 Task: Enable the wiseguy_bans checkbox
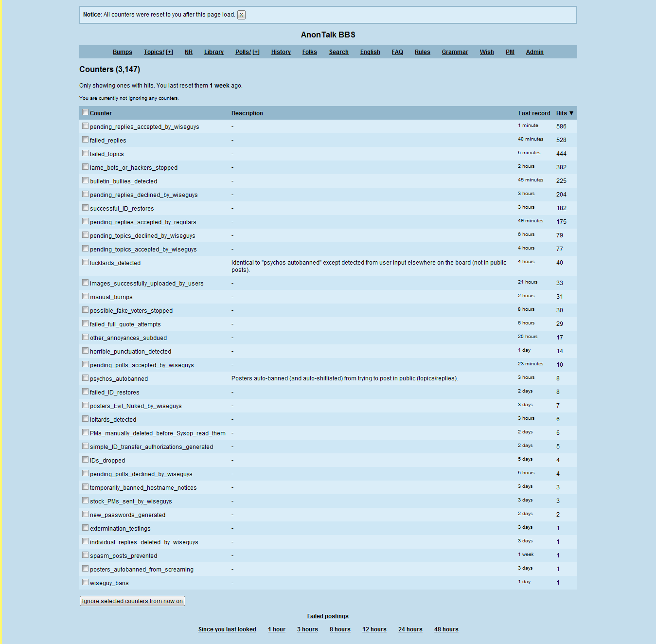coord(86,582)
